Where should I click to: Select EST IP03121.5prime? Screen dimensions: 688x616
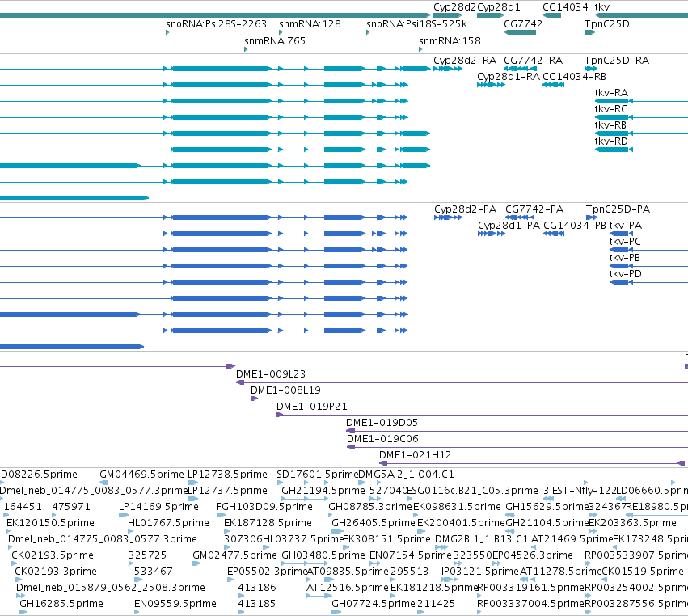[x=480, y=572]
